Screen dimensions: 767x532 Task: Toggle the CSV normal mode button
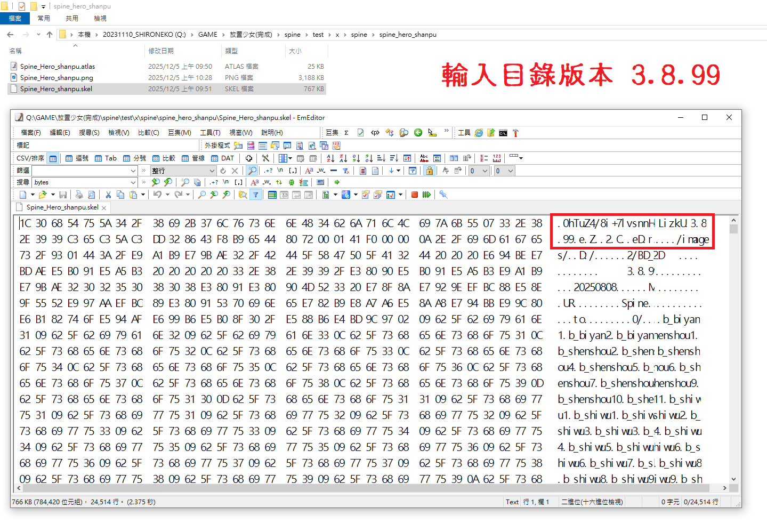[53, 158]
